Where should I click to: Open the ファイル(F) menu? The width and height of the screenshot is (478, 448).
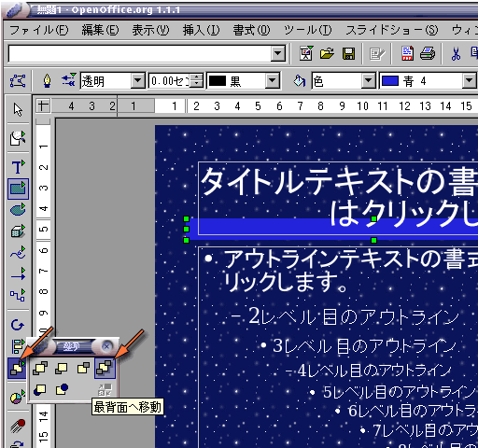(39, 30)
